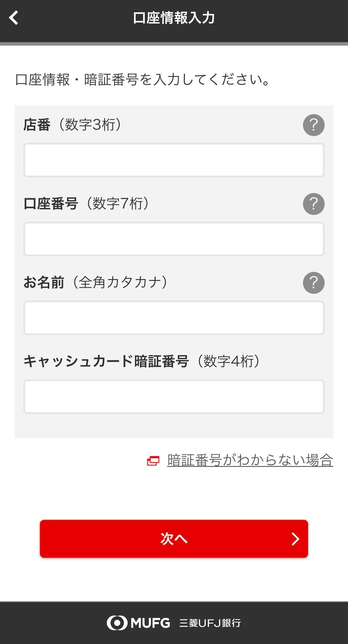Open the 暗証番号がわからない場合 link
This screenshot has width=348, height=644.
click(x=250, y=460)
